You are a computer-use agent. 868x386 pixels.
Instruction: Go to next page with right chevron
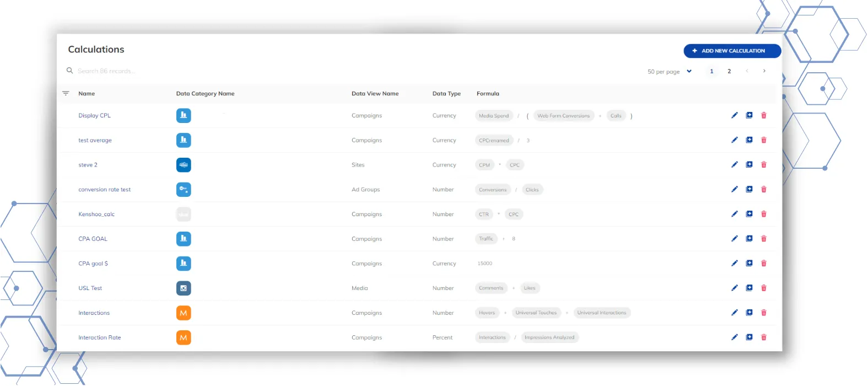[x=764, y=71]
